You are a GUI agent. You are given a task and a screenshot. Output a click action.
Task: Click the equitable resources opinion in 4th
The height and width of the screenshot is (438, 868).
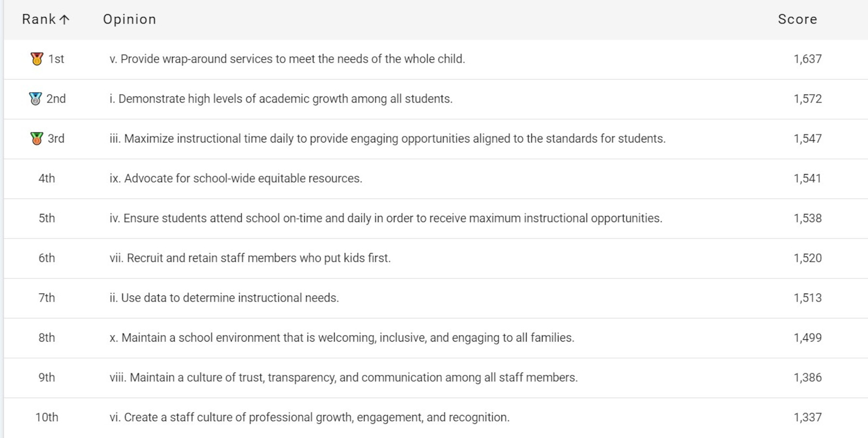pyautogui.click(x=236, y=178)
